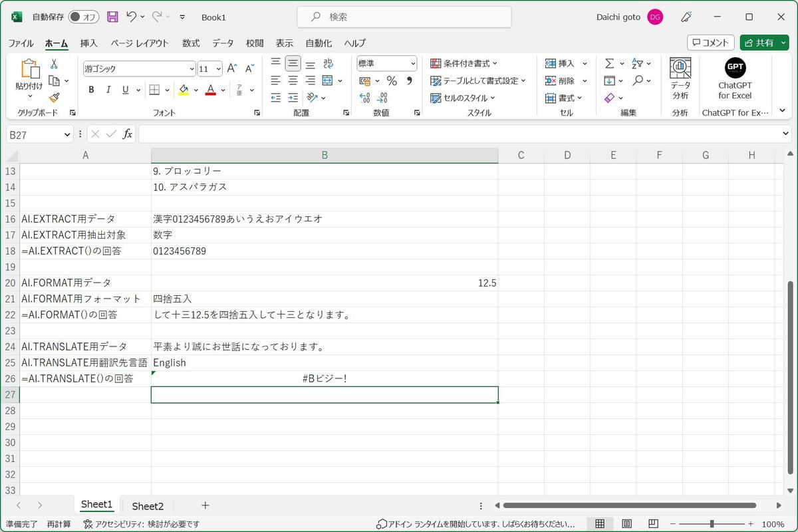Open Format as Table dropdown
The width and height of the screenshot is (798, 532).
coord(477,81)
